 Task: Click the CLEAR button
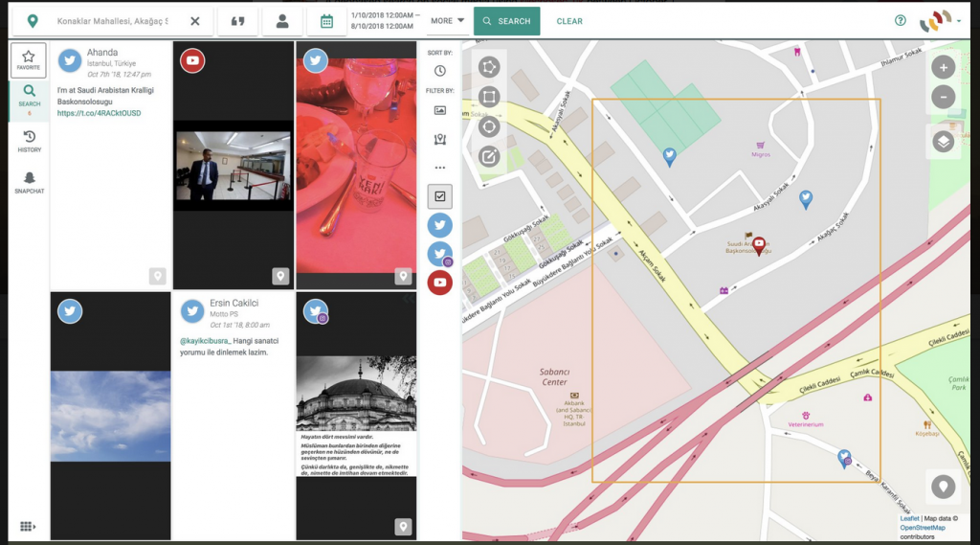[569, 21]
